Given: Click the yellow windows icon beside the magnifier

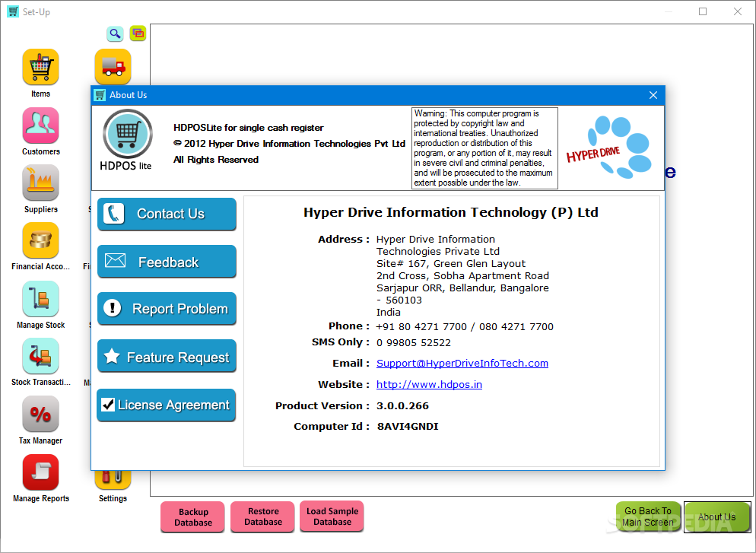Looking at the screenshot, I should pos(138,33).
